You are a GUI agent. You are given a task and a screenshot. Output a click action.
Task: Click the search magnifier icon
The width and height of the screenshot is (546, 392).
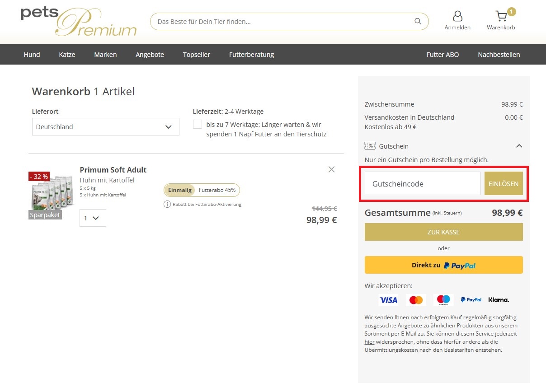(x=418, y=21)
